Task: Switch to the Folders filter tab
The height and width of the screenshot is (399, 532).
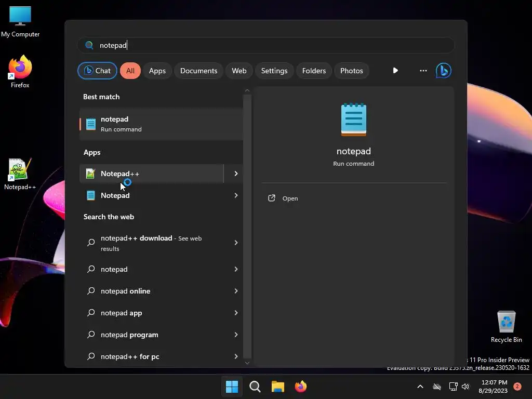Action: pyautogui.click(x=314, y=71)
